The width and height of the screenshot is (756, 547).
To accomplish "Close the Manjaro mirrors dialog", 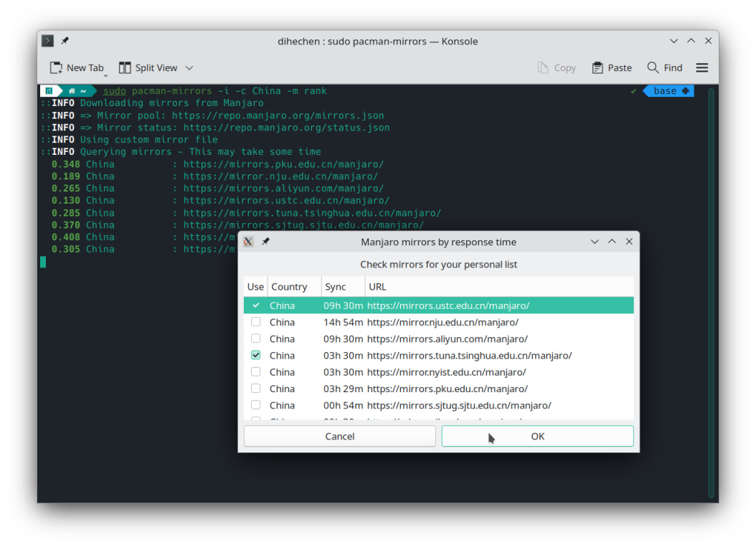I will point(629,242).
